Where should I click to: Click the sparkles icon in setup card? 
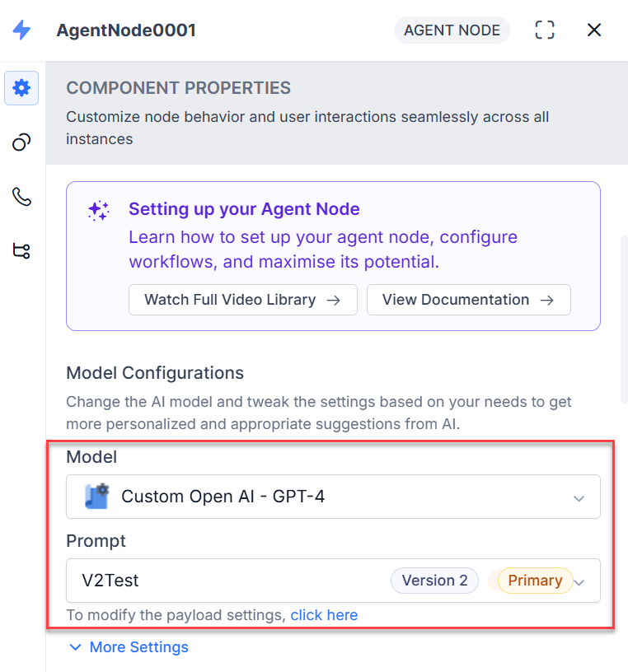99,211
